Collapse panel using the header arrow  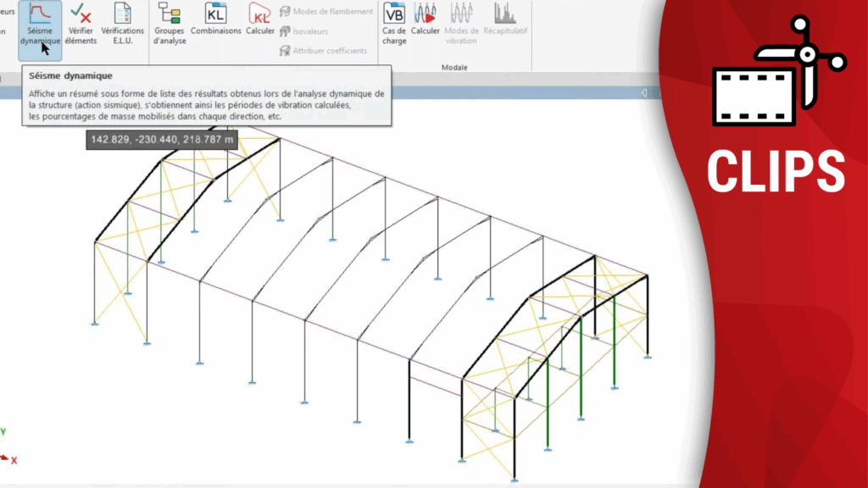[644, 92]
